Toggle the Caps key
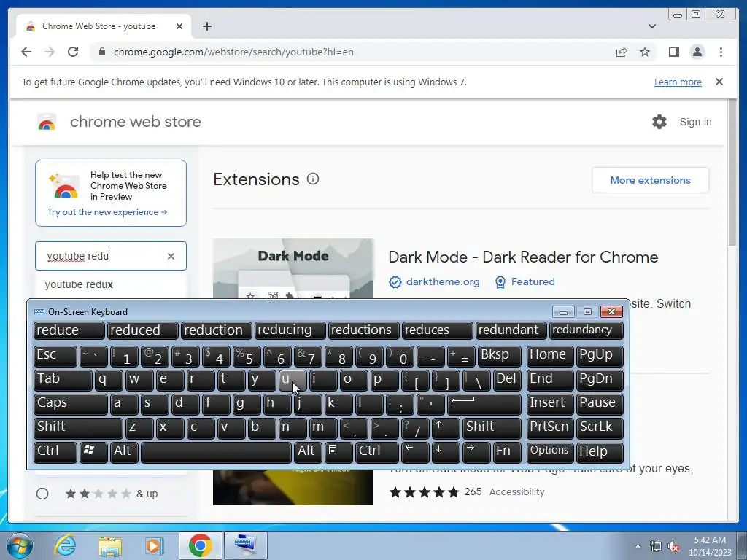The height and width of the screenshot is (560, 747). (71, 404)
